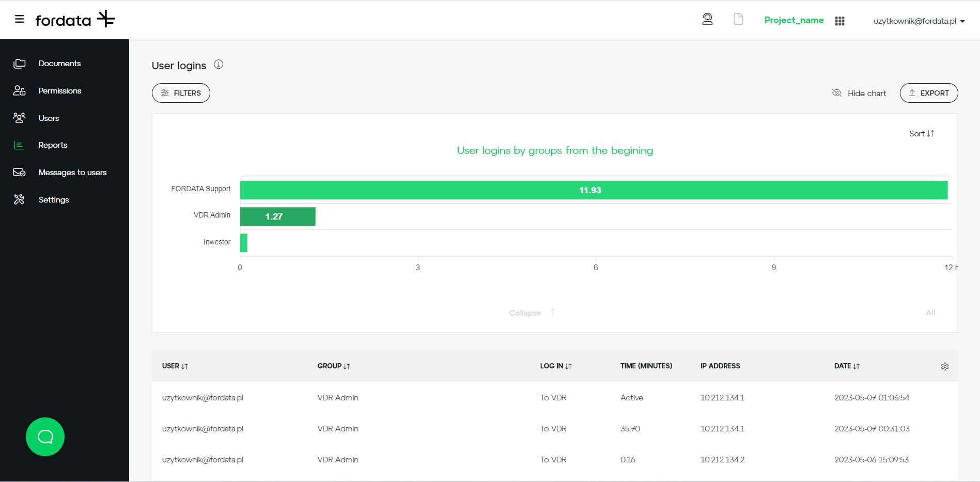Select Project_name in the top bar
The height and width of the screenshot is (482, 980).
pyautogui.click(x=794, y=20)
